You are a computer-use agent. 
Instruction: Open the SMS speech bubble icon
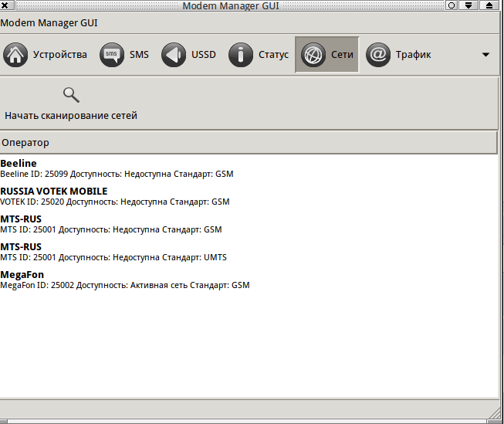(112, 55)
